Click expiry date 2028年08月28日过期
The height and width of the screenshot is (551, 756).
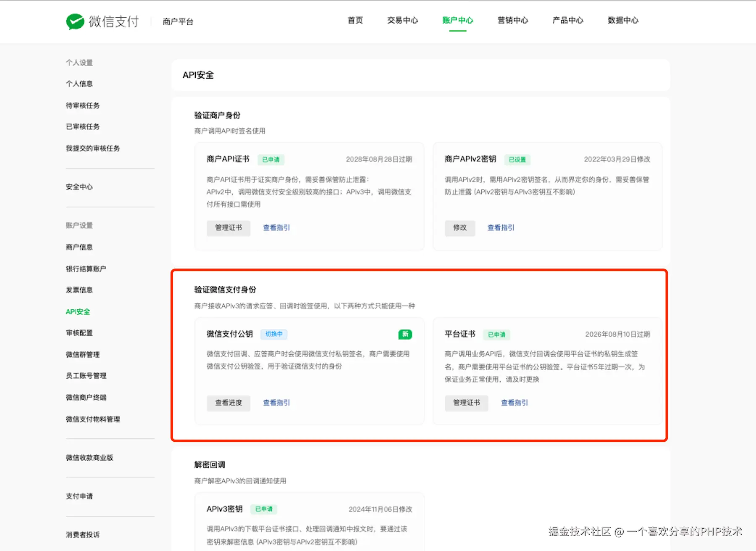click(379, 159)
